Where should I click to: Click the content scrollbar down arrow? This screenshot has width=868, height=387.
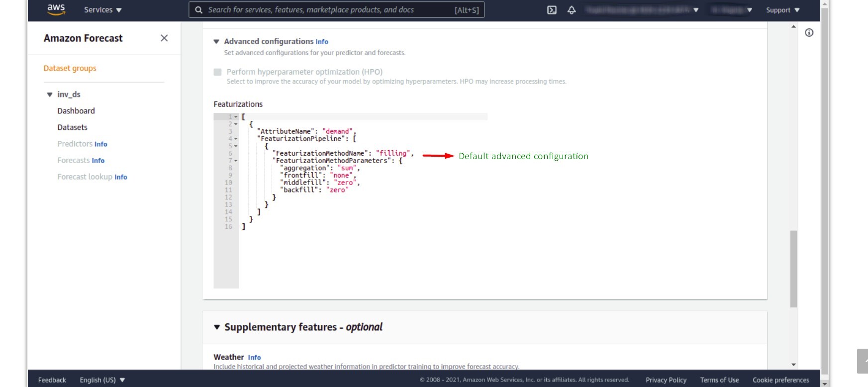(793, 365)
